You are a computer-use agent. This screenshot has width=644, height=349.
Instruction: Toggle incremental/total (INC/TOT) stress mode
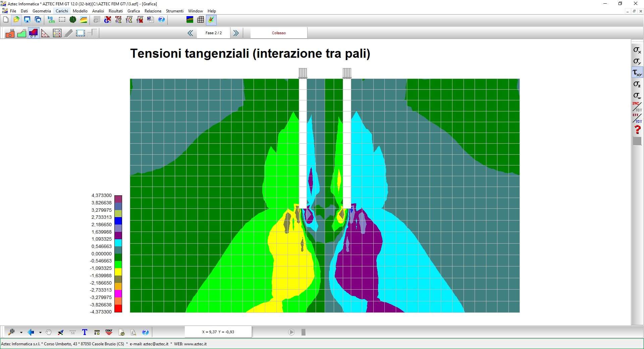(x=637, y=107)
